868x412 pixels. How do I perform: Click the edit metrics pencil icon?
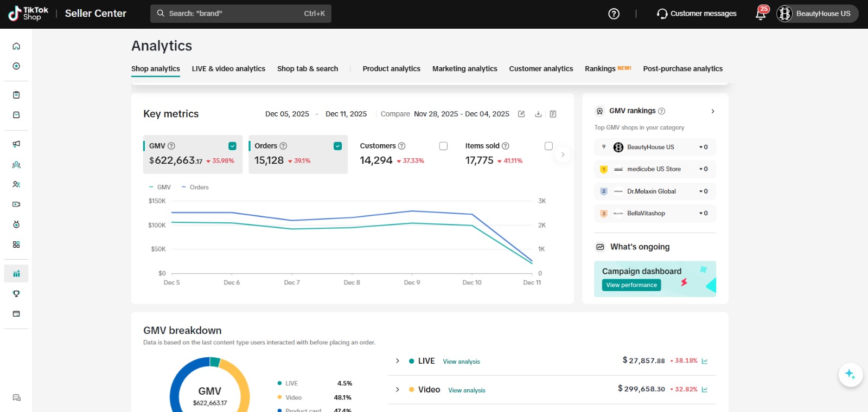tap(521, 114)
